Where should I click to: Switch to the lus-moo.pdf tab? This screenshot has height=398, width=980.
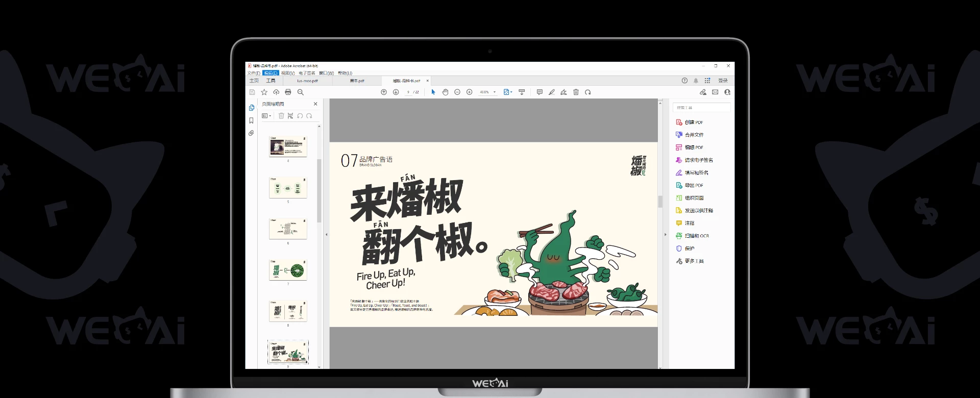308,81
